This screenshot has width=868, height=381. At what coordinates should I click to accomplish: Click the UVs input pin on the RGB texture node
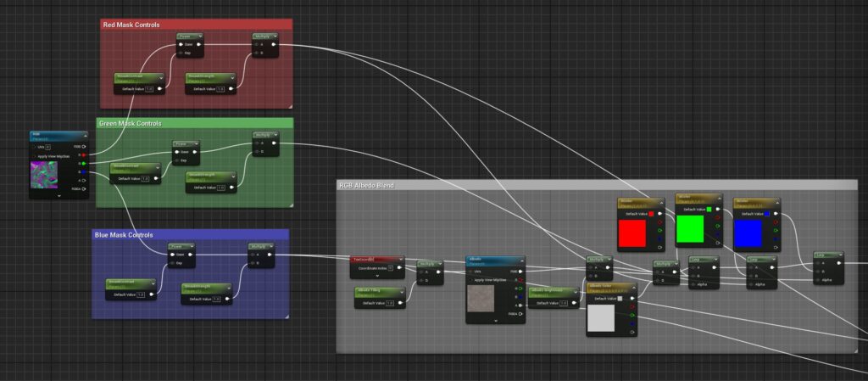point(35,147)
